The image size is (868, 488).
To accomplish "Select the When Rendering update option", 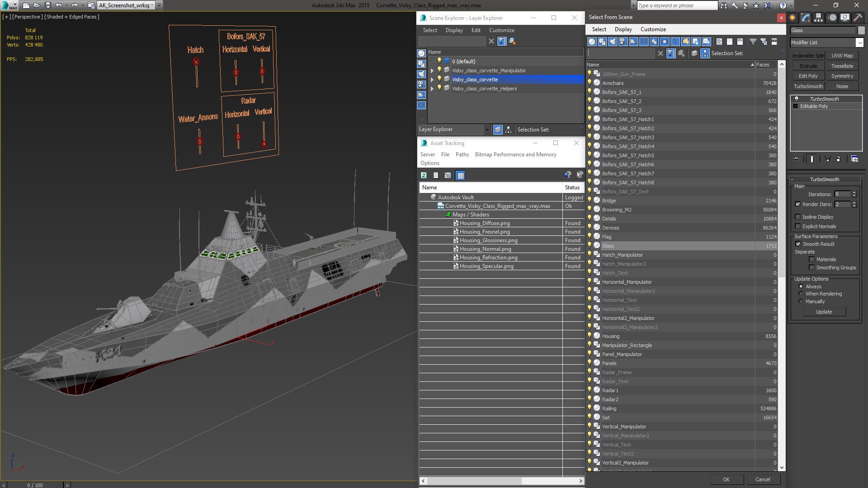I will point(801,294).
